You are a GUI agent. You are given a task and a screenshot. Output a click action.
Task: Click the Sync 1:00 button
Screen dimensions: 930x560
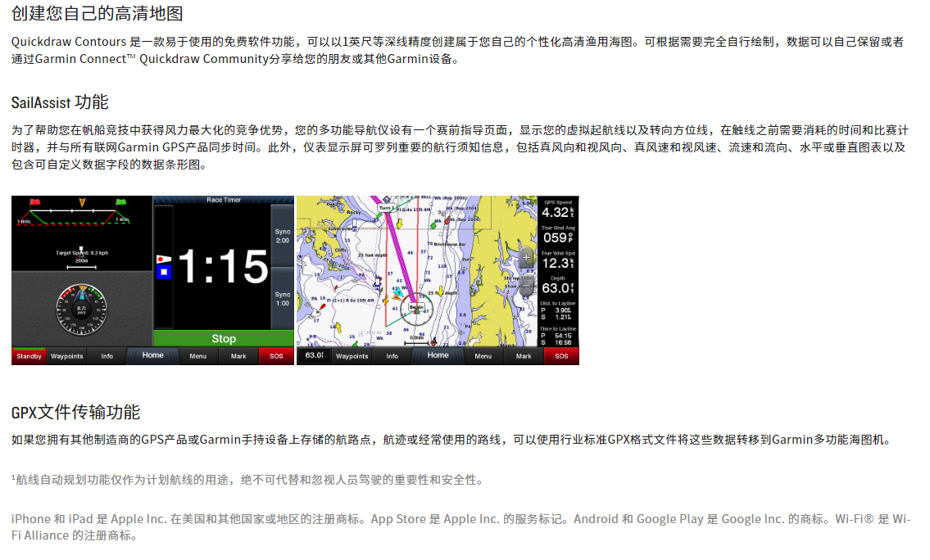[283, 299]
